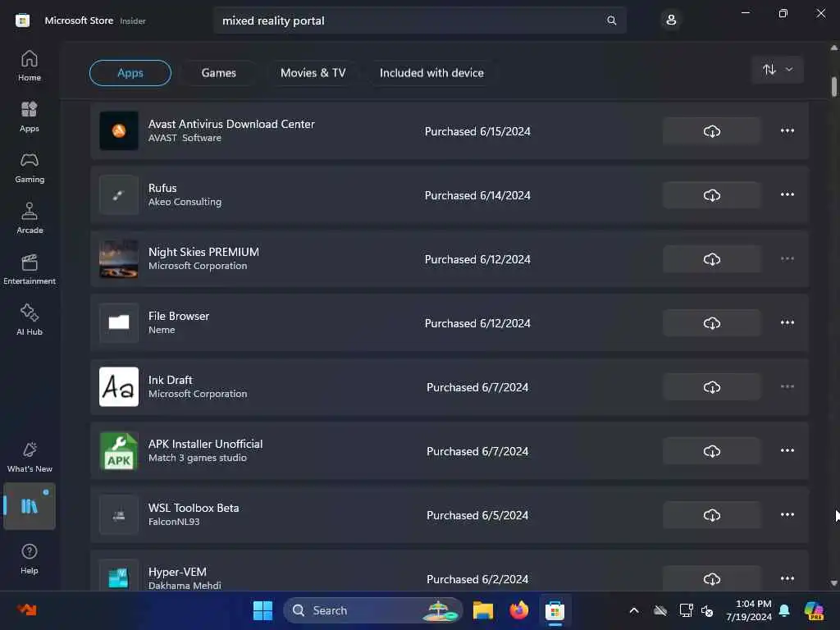Screen dimensions: 840x630
Task: Open more options for Ink Draft
Action: [787, 387]
